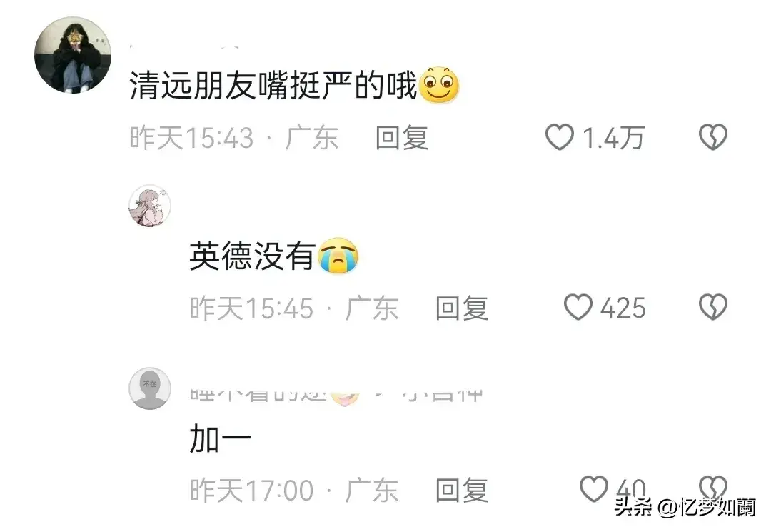Like the 加一 reply
This screenshot has height=532, width=771.
(x=594, y=489)
